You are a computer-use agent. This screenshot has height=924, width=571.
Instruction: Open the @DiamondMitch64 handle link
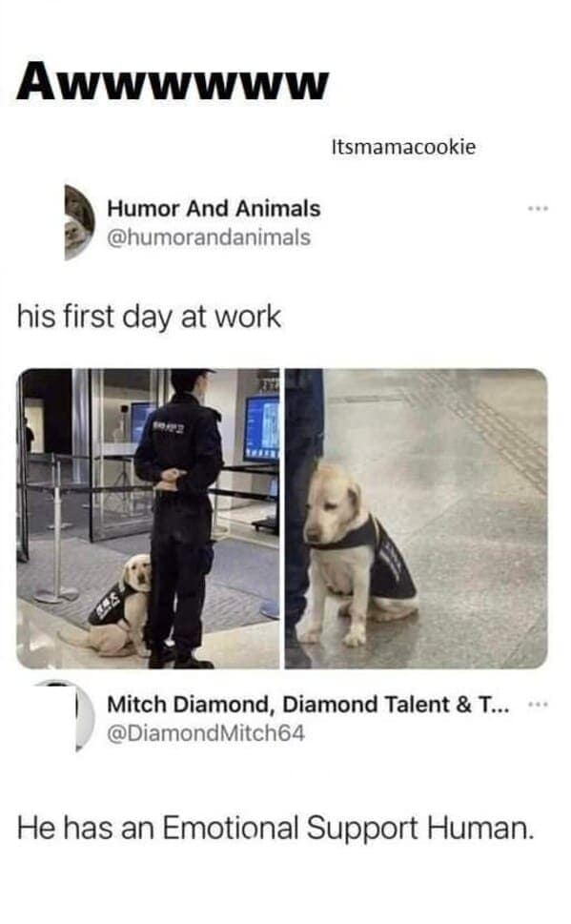206,733
